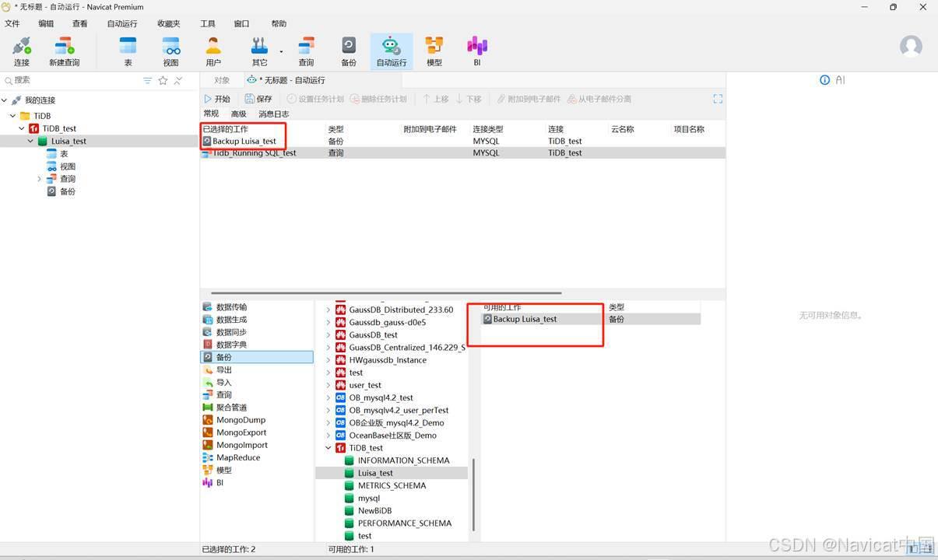This screenshot has height=560, width=938.
Task: Collapse the Luisa_test database in the left tree
Action: tap(30, 141)
